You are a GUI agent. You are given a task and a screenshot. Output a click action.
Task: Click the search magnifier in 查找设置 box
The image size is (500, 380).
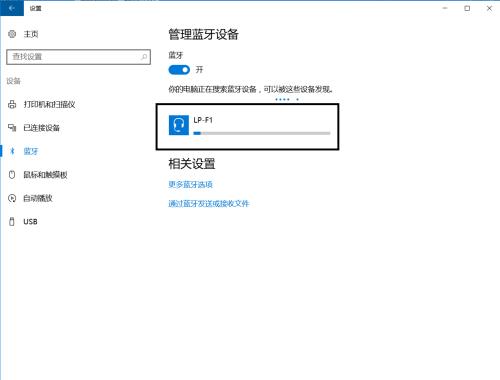(x=144, y=57)
